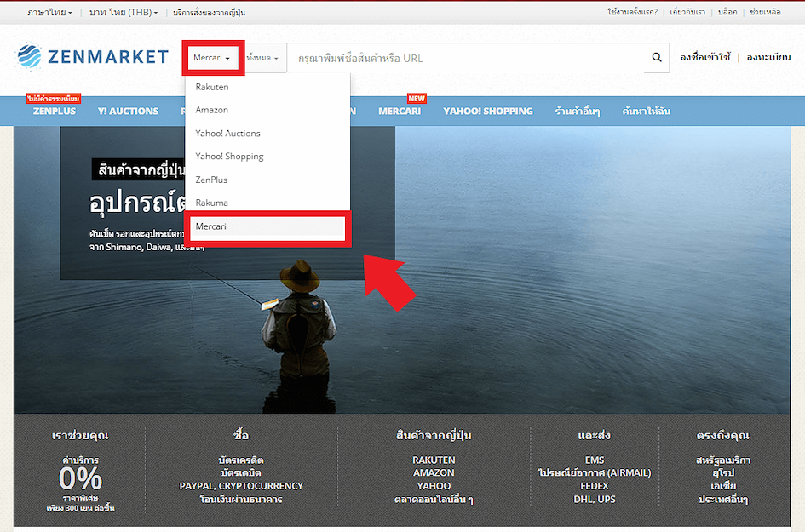Viewport: 805px width, 532px height.
Task: Click the โอนเงินผ่านธนาคาร text
Action: click(x=241, y=499)
